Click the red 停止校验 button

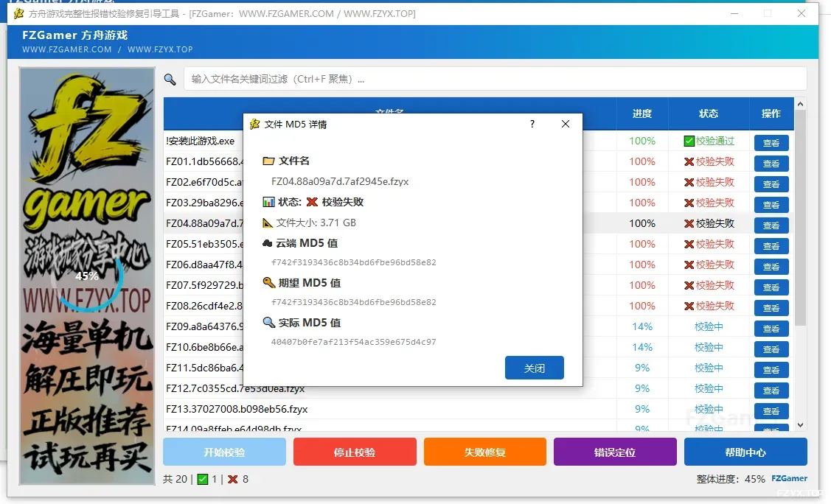click(x=355, y=452)
